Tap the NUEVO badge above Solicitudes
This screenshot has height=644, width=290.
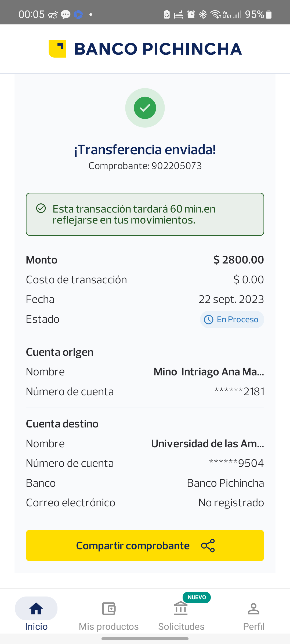[197, 597]
